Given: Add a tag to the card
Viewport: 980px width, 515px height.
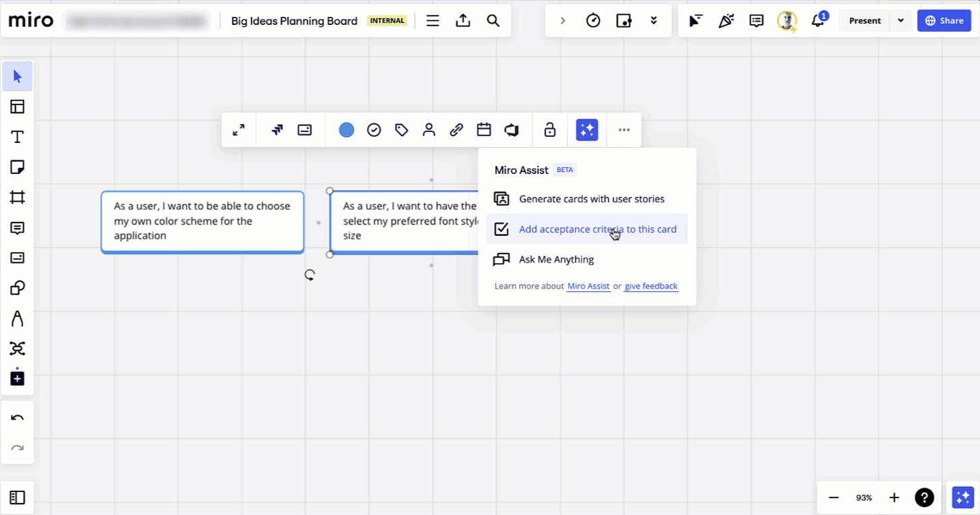Looking at the screenshot, I should 402,130.
